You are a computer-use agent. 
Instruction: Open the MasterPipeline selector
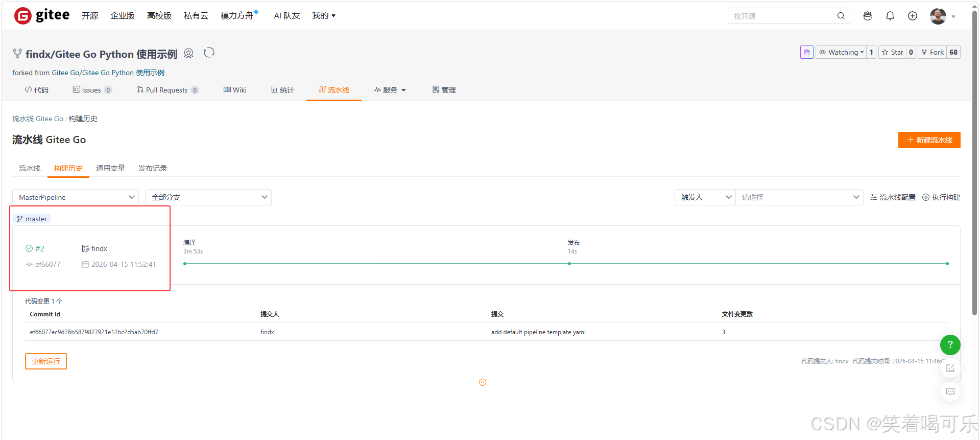tap(76, 197)
